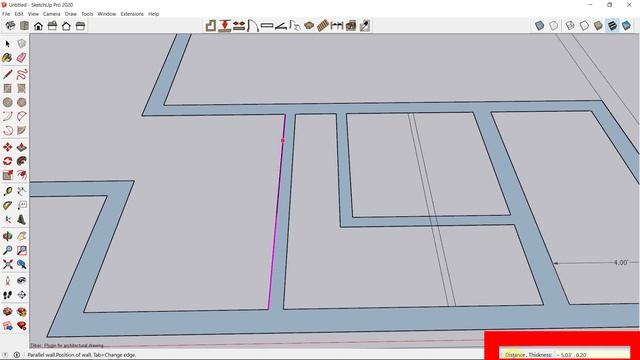
Task: Click the Zoom Extents tool
Action: 7,264
